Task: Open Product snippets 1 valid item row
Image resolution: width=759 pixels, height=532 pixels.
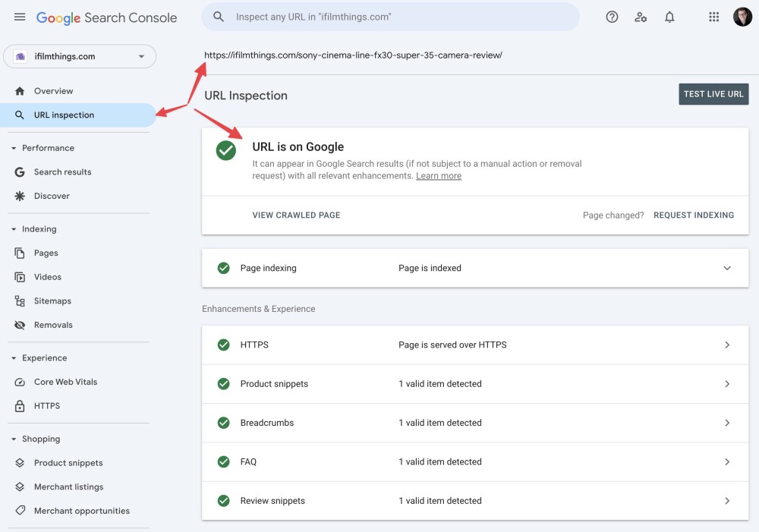Action: pyautogui.click(x=475, y=384)
